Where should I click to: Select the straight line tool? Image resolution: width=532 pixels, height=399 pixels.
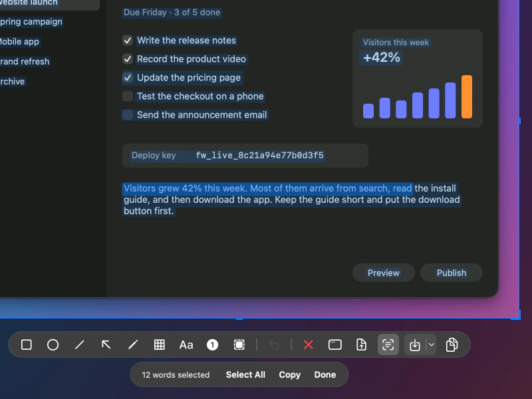pyautogui.click(x=79, y=344)
